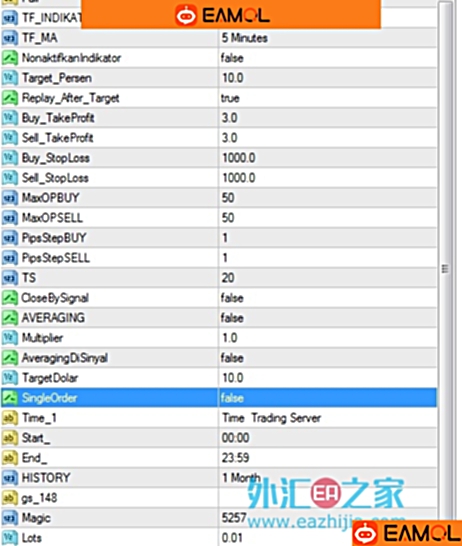Select the green icon beside CloseBySignal

click(x=9, y=298)
